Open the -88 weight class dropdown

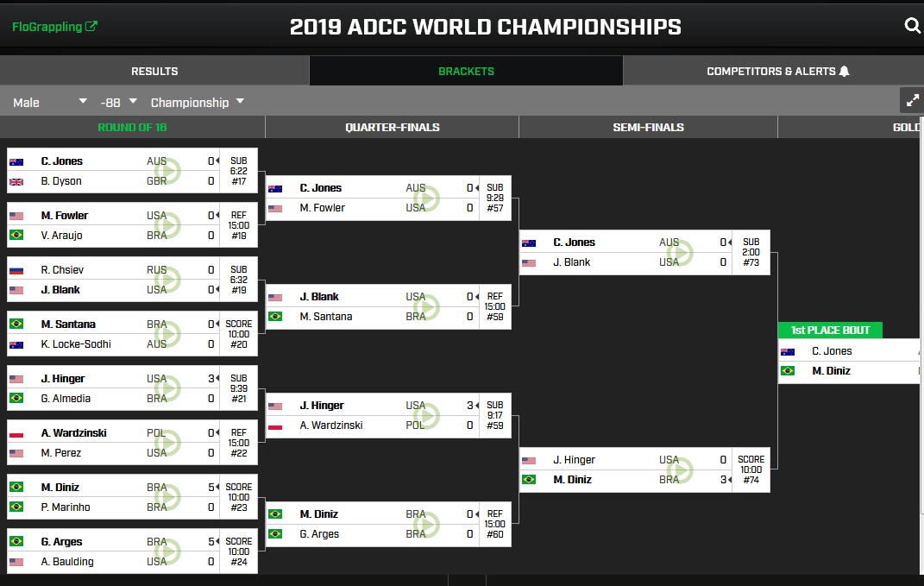[118, 102]
